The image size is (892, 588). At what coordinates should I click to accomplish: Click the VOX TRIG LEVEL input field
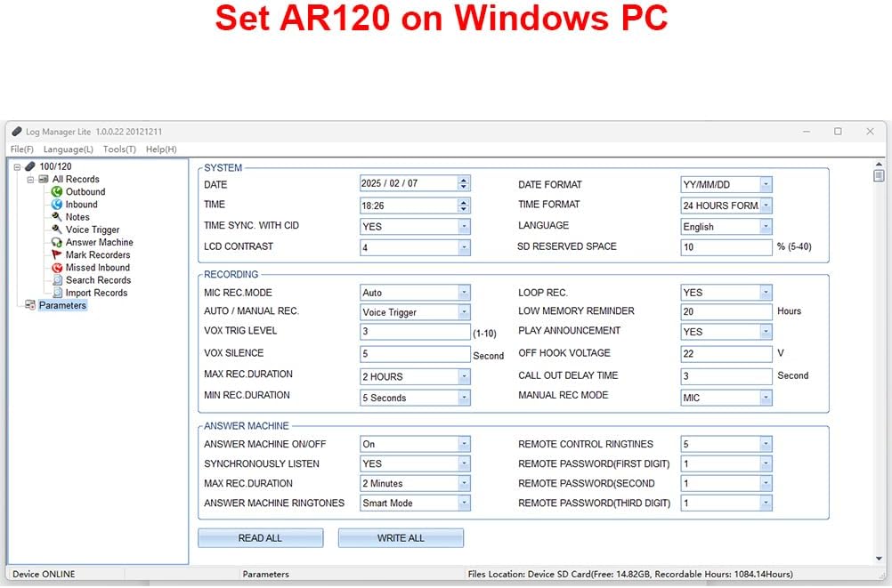pos(414,332)
